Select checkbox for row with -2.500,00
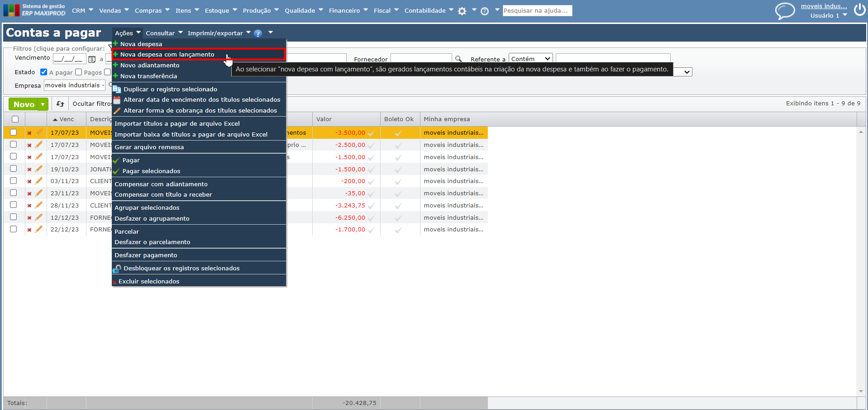 pyautogui.click(x=14, y=144)
